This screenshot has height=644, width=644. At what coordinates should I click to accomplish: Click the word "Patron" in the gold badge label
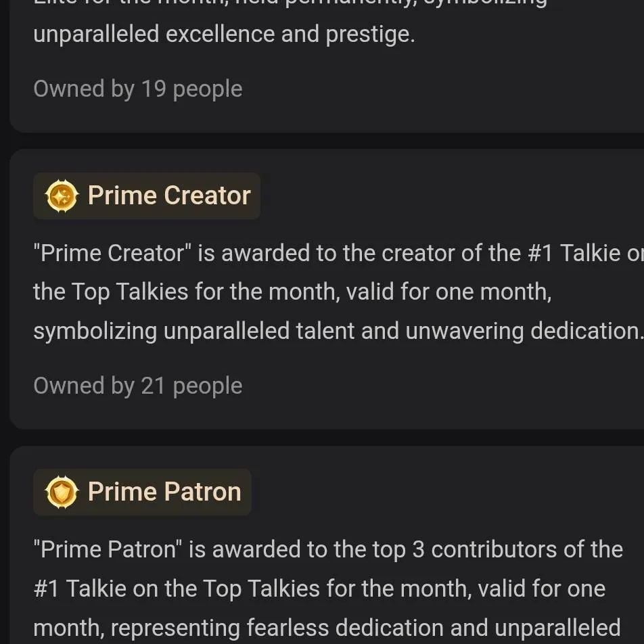coord(203,492)
